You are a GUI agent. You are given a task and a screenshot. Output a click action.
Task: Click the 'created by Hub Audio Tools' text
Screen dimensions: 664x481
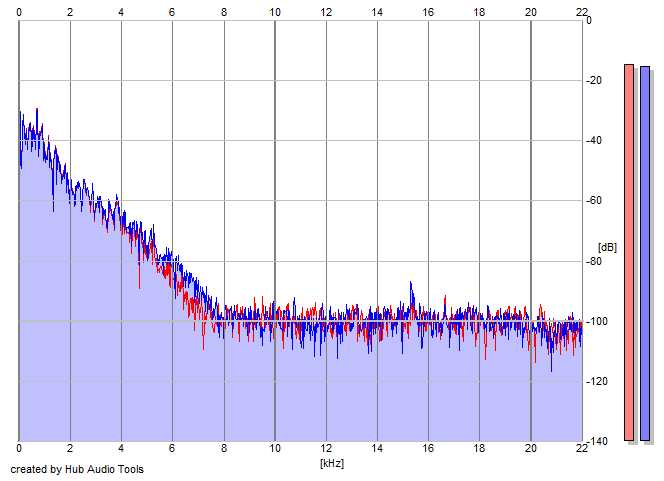77,469
